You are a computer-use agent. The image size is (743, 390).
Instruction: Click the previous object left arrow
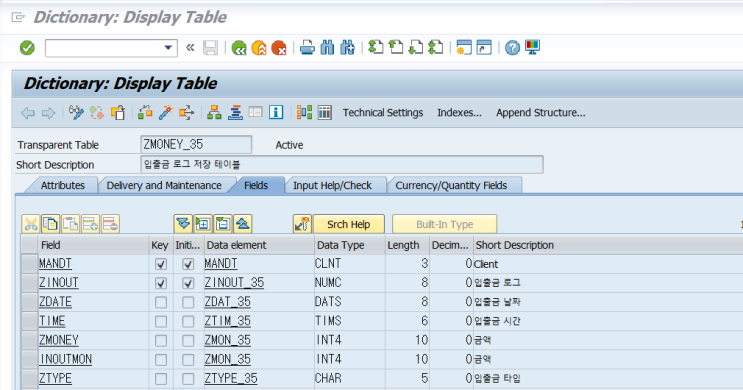pos(28,113)
